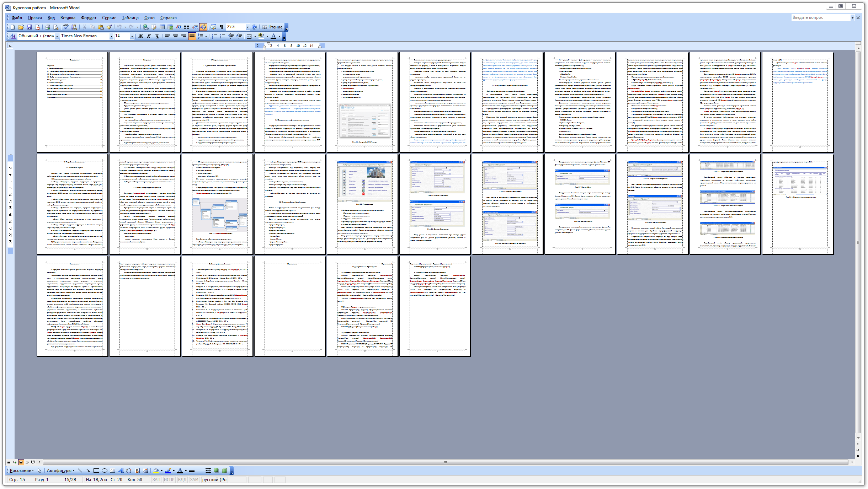The image size is (868, 489).
Task: Click the Format Painter brush icon
Action: (110, 27)
